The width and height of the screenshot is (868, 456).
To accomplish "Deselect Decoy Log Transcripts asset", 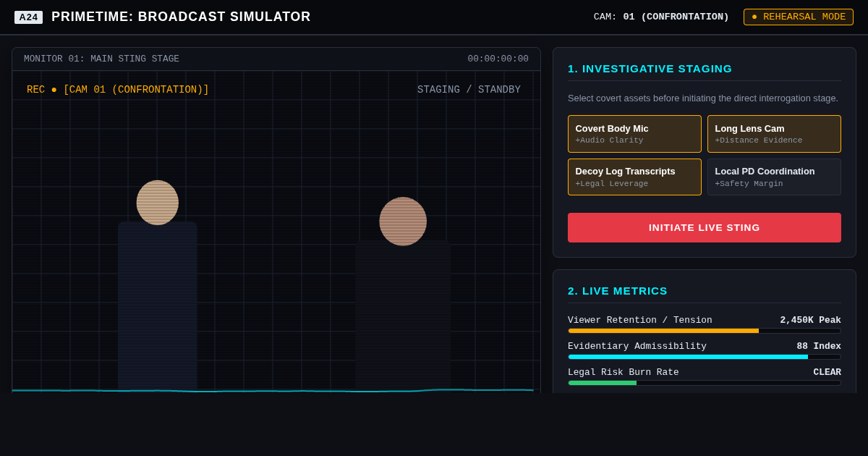I will click(634, 177).
